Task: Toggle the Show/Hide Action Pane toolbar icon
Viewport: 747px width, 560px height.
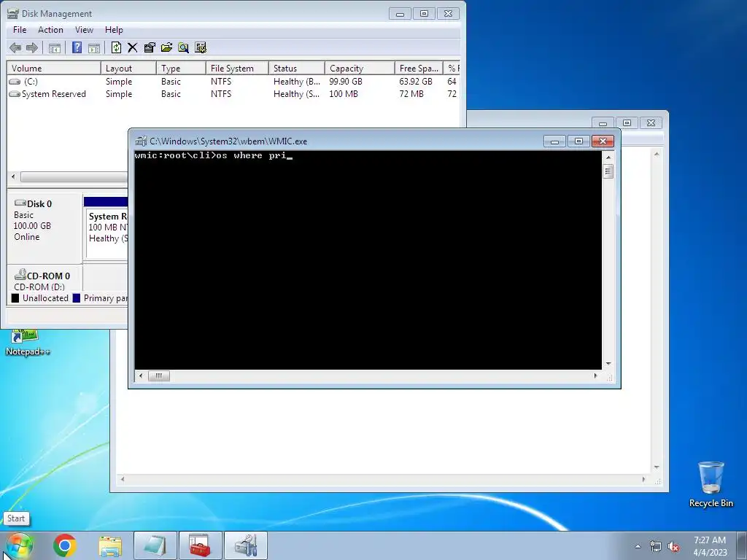Action: [94, 47]
